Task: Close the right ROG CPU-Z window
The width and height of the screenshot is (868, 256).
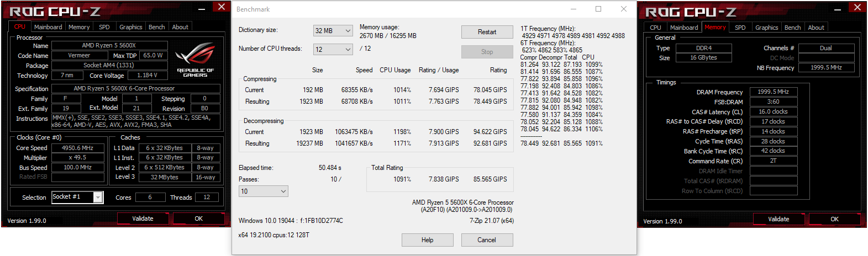Action: coord(858,7)
